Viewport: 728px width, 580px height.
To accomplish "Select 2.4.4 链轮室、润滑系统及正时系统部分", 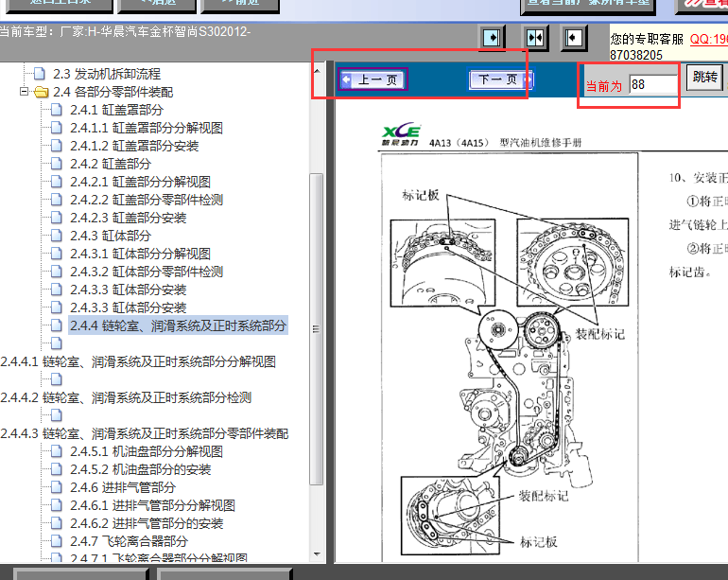I will coord(178,325).
